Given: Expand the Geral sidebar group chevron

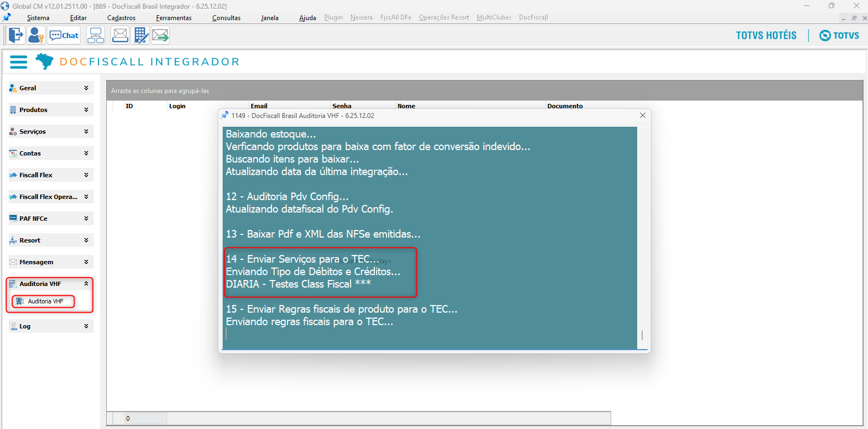Looking at the screenshot, I should (x=86, y=88).
